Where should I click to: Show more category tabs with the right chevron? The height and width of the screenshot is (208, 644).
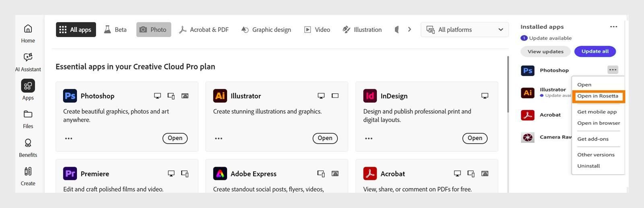(409, 30)
